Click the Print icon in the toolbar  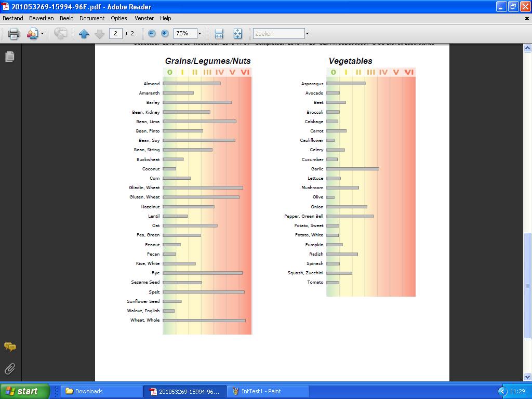point(14,34)
